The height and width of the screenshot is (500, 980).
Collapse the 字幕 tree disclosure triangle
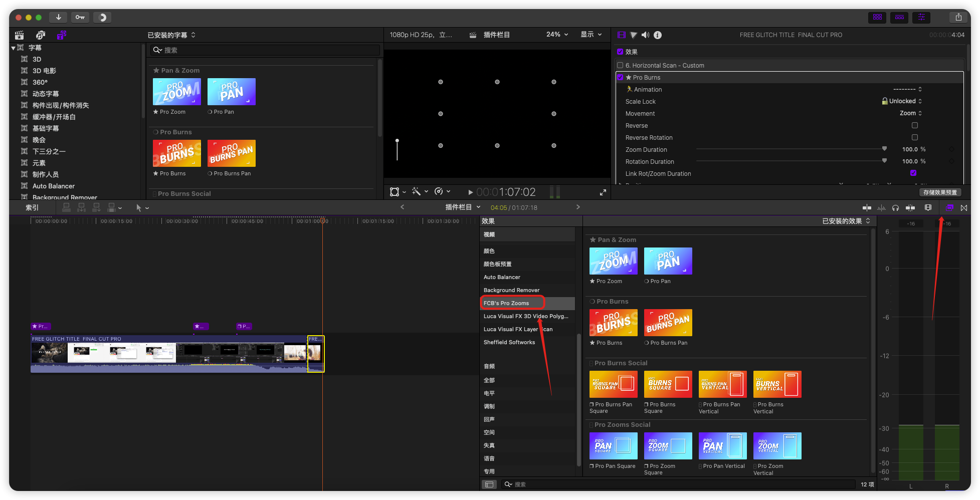click(13, 48)
